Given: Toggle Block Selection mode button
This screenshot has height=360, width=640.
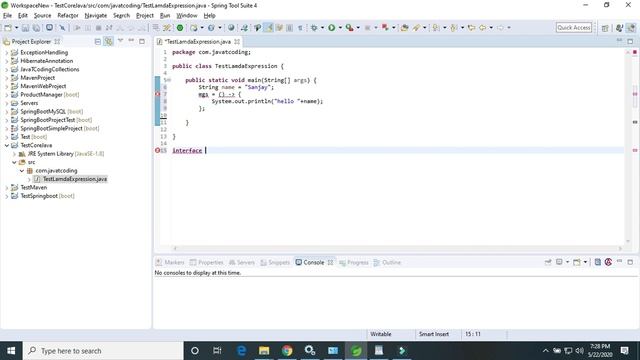Looking at the screenshot, I should (x=289, y=28).
